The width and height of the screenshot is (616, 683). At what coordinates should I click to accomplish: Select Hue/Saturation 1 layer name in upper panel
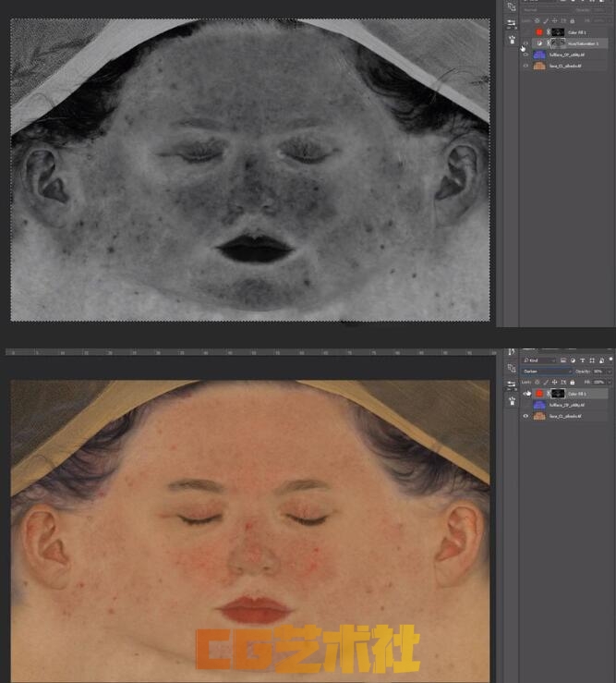pyautogui.click(x=584, y=43)
